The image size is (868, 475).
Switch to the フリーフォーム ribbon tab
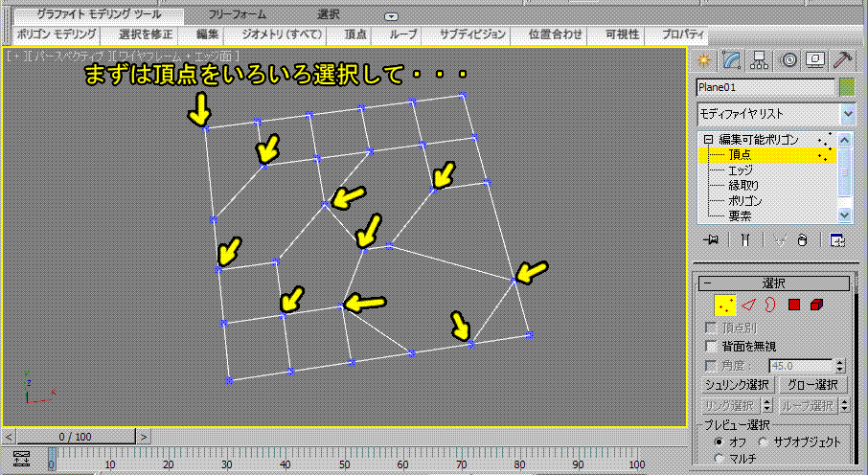pyautogui.click(x=237, y=15)
